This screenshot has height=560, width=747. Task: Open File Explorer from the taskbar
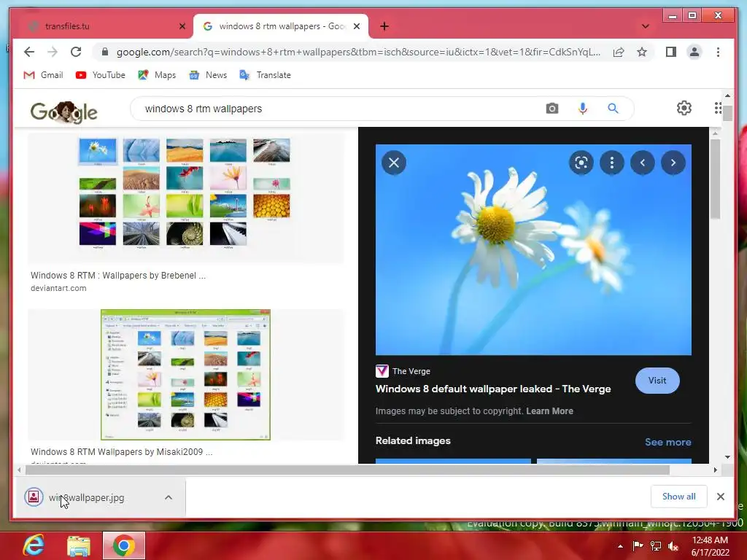pos(79,545)
